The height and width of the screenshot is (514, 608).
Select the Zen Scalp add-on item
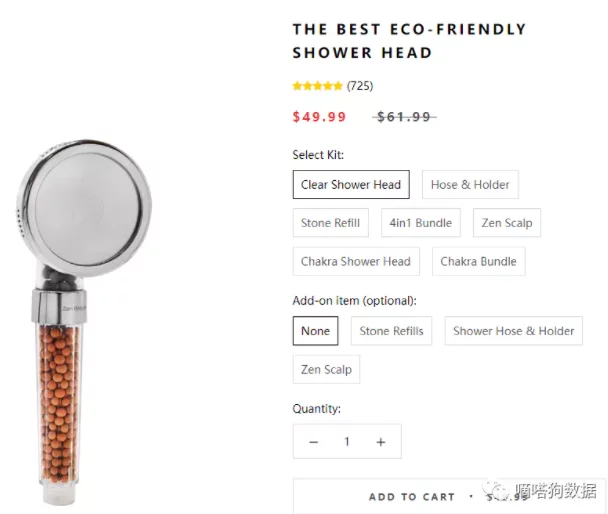326,370
